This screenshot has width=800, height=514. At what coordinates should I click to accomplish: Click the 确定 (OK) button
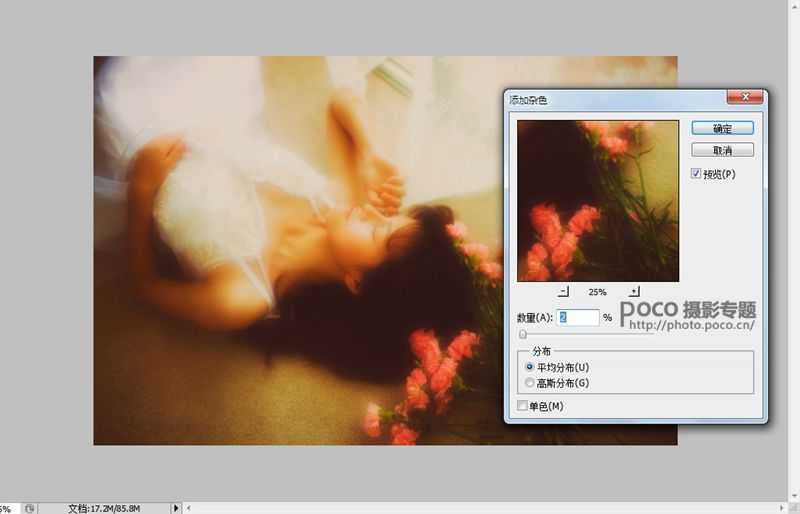click(x=722, y=128)
